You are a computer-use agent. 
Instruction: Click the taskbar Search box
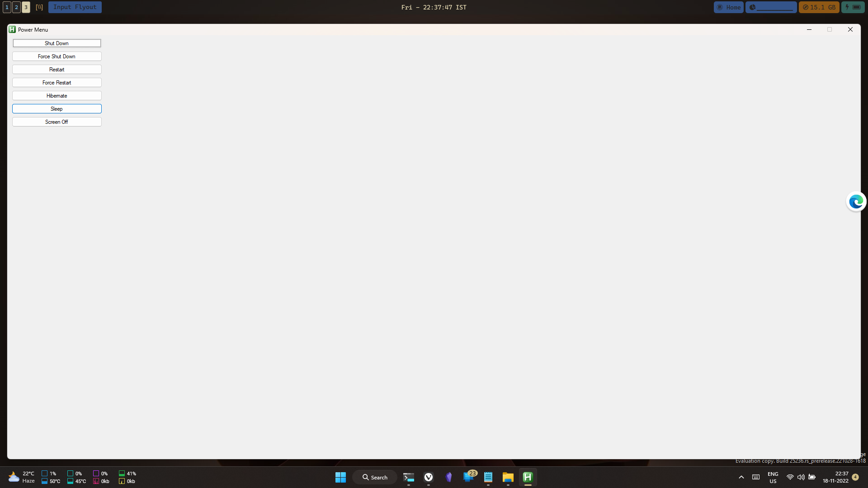375,477
